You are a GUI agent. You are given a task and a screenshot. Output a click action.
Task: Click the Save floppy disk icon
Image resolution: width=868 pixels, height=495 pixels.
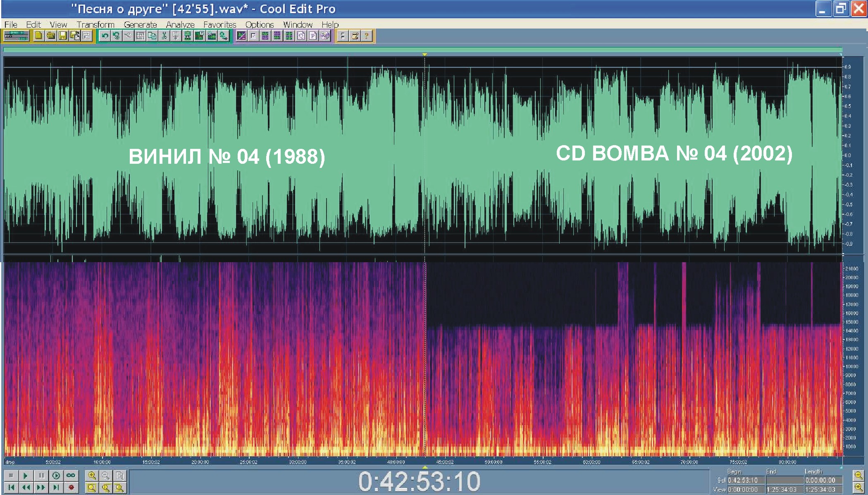[x=62, y=36]
